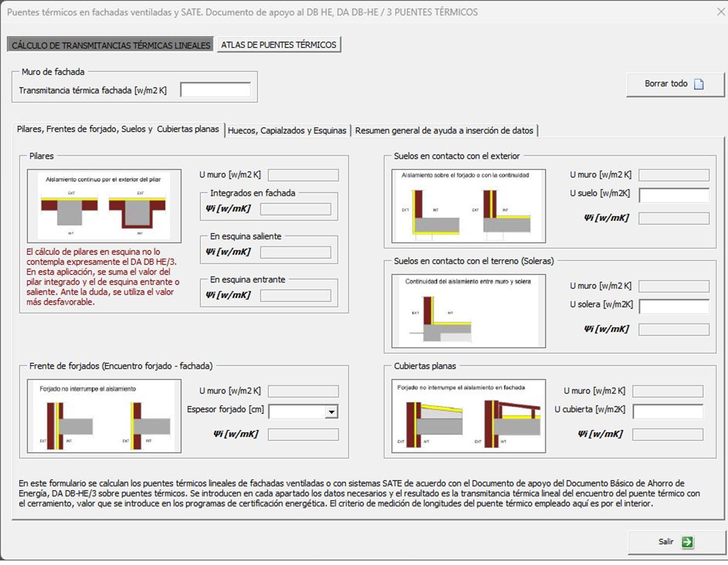Select Cálculo de Transmitancias Térmicas Lineales tab
Viewport: 728px width, 565px height.
click(111, 45)
